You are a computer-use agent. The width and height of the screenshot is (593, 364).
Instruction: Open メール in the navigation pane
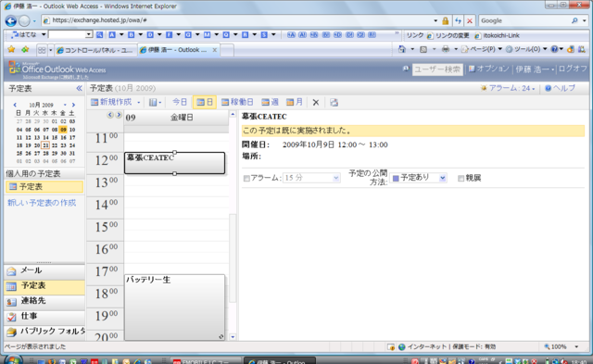(x=44, y=270)
